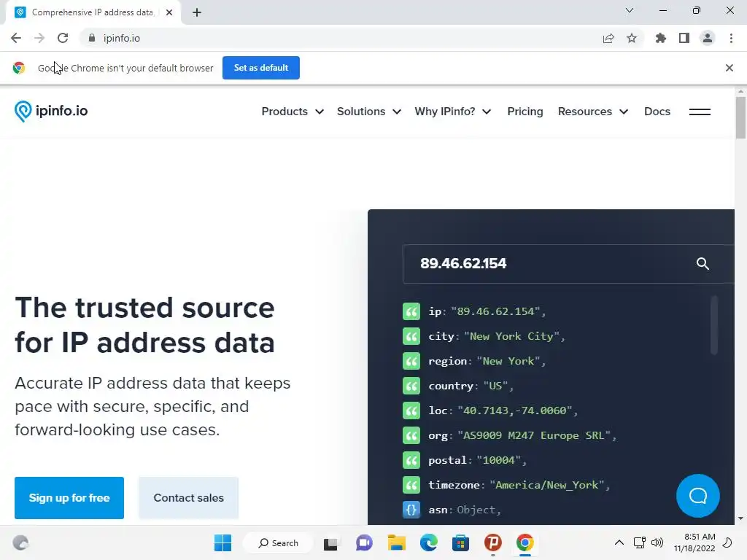747x560 pixels.
Task: Open File Explorer from taskbar
Action: [x=396, y=542]
